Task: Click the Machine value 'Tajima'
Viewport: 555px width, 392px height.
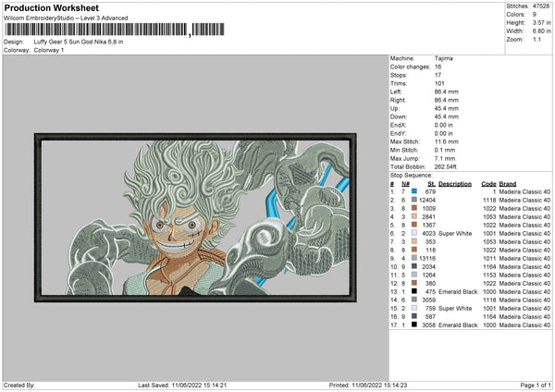Action: pos(443,58)
